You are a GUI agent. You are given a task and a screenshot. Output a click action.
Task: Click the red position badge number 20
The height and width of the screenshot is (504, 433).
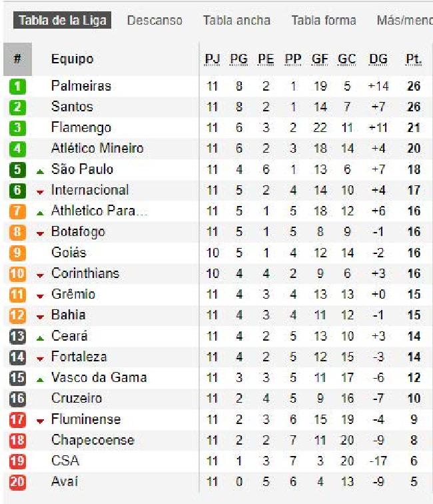pos(17,482)
